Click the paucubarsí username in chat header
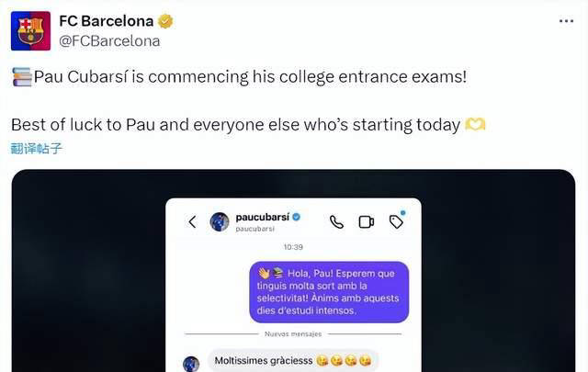This screenshot has height=372, width=588. click(x=262, y=217)
